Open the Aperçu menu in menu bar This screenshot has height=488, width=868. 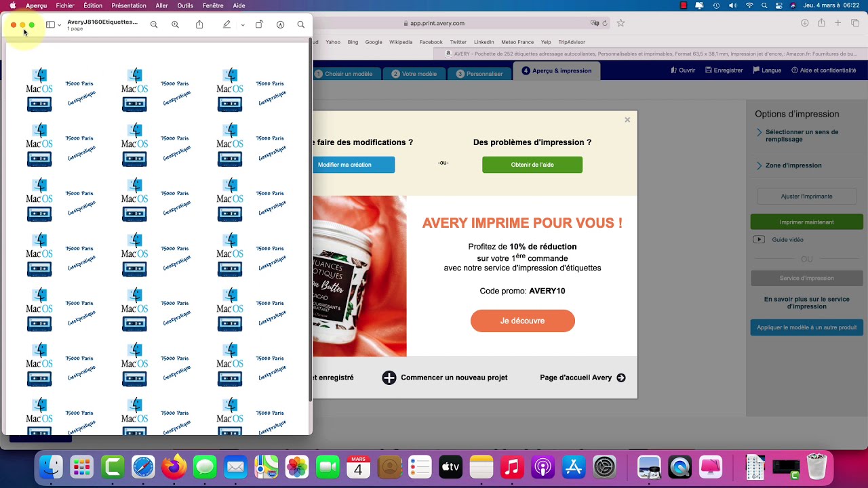click(37, 5)
